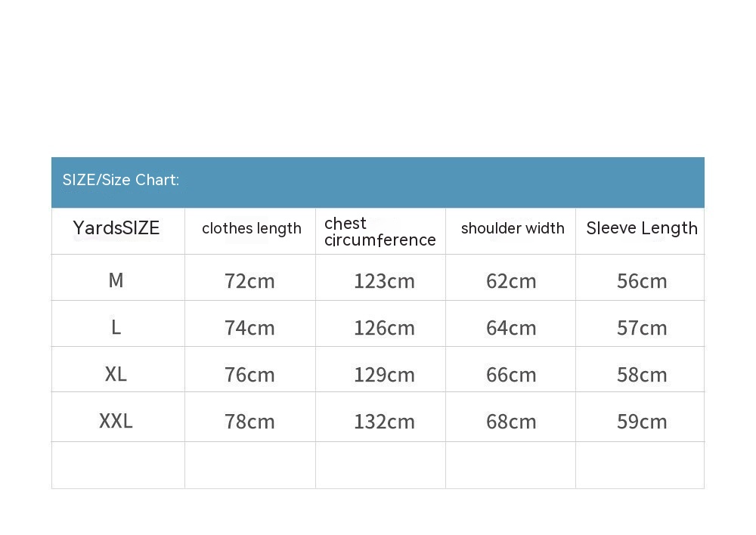Screen dimensions: 756x535
Task: Click the shoulder width column header
Action: pyautogui.click(x=513, y=228)
